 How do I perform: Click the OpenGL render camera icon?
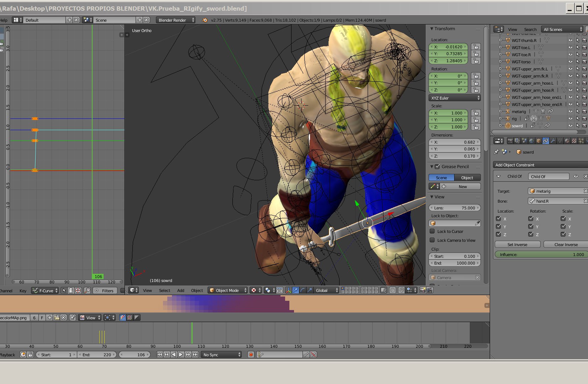[422, 290]
